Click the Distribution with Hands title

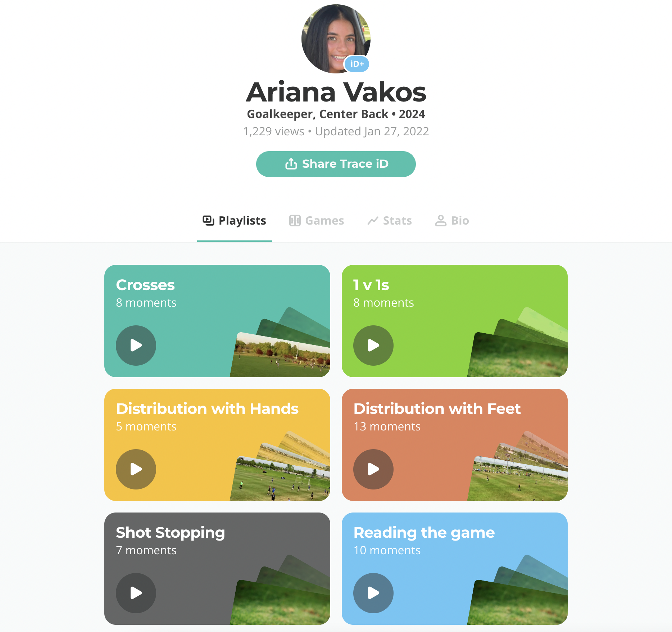pyautogui.click(x=207, y=409)
